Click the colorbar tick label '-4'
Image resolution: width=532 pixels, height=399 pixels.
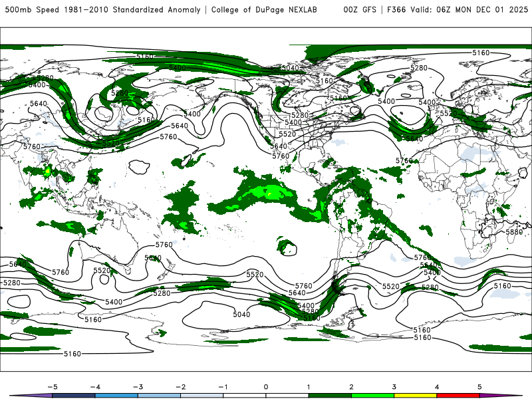coord(95,387)
